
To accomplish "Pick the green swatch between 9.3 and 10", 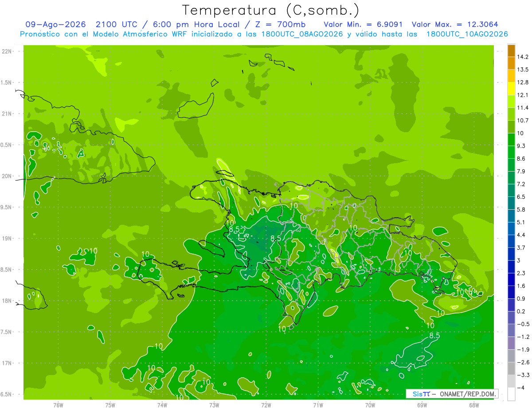I will coord(511,140).
